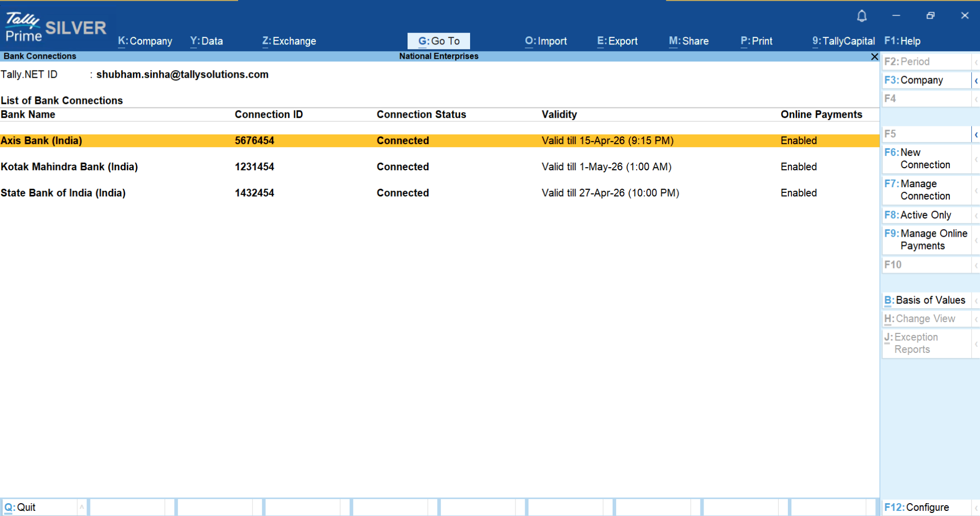Viewport: 980px width, 516px height.
Task: Open the Export menu
Action: [x=617, y=41]
